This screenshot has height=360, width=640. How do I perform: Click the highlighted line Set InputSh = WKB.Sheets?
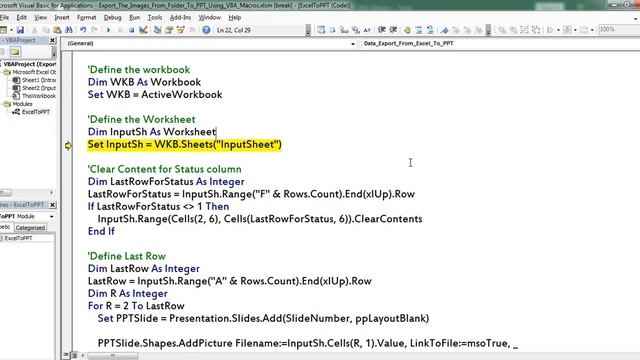tap(184, 144)
